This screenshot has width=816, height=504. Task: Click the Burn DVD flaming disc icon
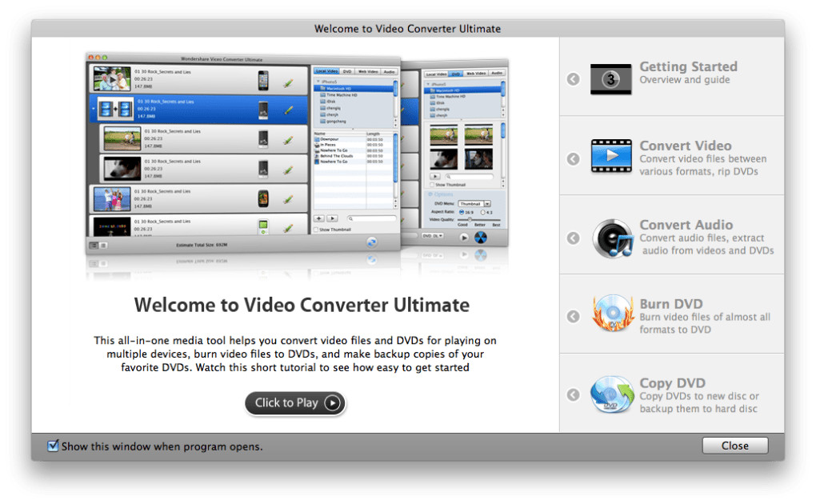click(613, 314)
